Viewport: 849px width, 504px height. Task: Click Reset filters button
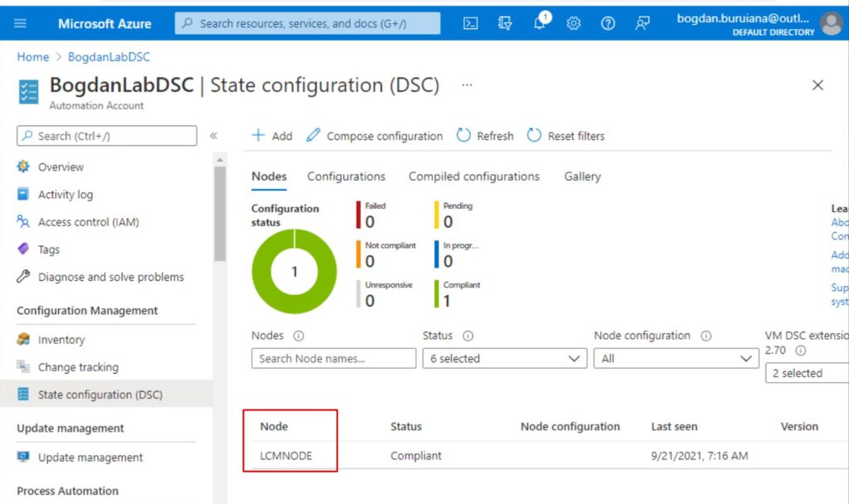(x=565, y=135)
